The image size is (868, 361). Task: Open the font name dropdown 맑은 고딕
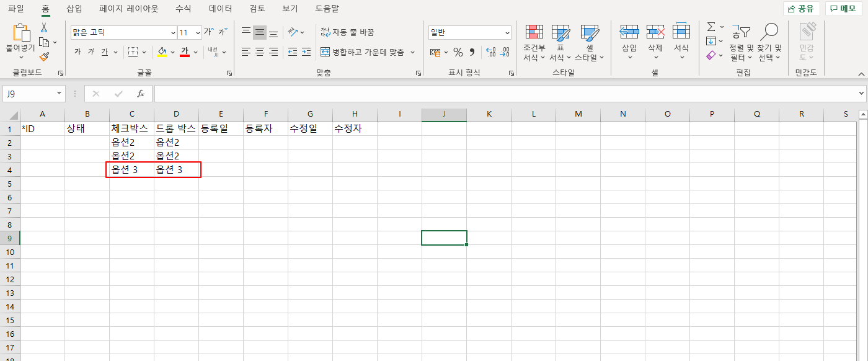click(173, 32)
